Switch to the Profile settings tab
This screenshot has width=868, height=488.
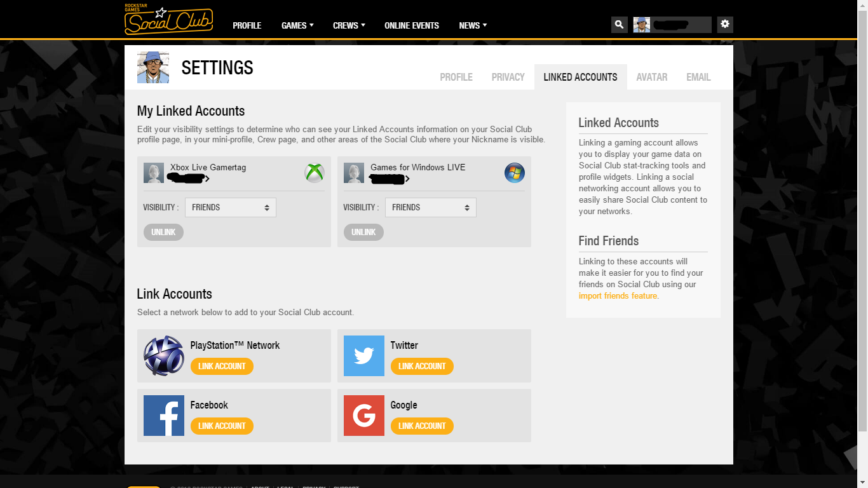point(456,77)
